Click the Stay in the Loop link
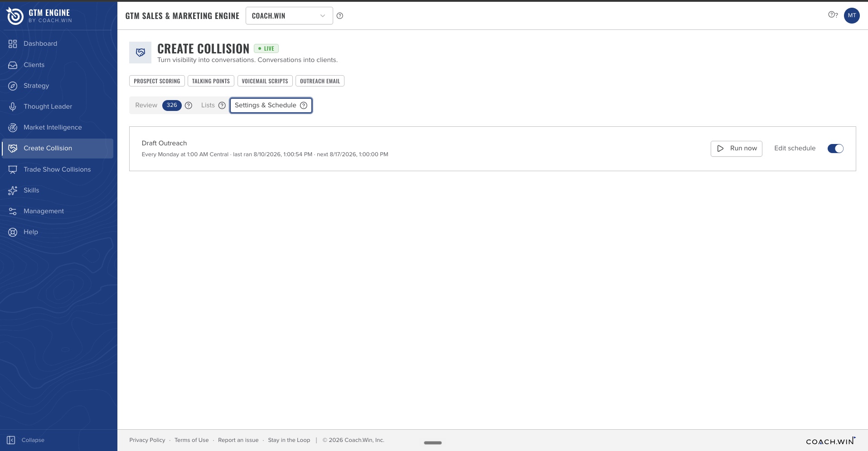The image size is (868, 451). (289, 440)
